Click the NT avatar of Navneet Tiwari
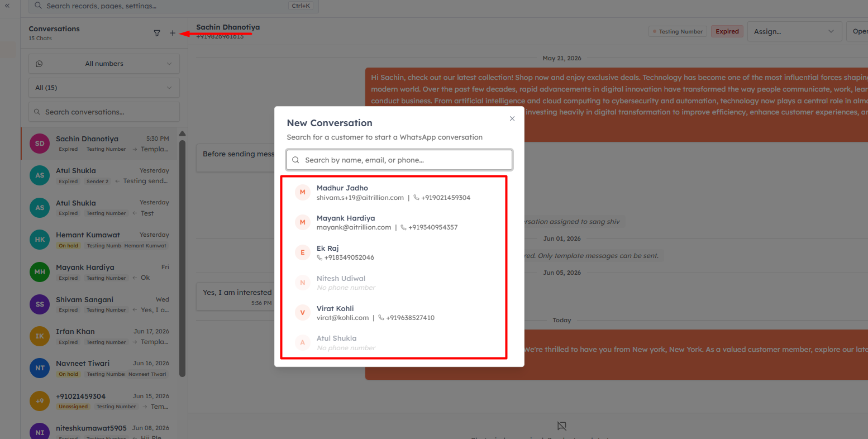 (x=40, y=368)
